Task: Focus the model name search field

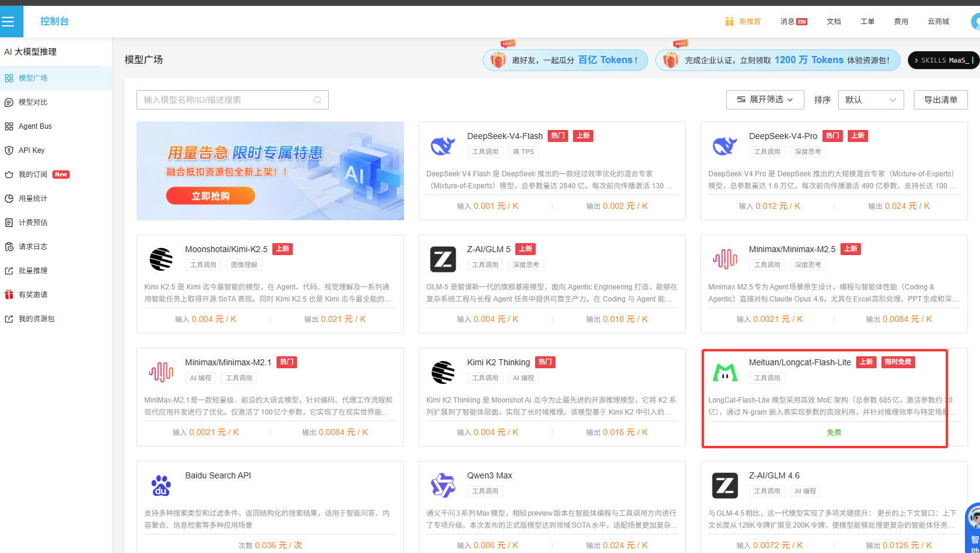Action: click(x=233, y=100)
